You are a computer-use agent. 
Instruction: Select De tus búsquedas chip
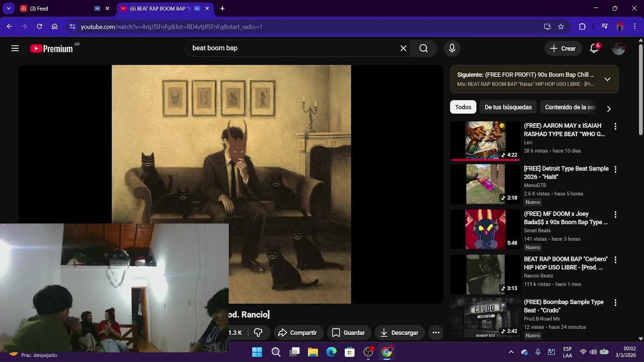coord(508,107)
